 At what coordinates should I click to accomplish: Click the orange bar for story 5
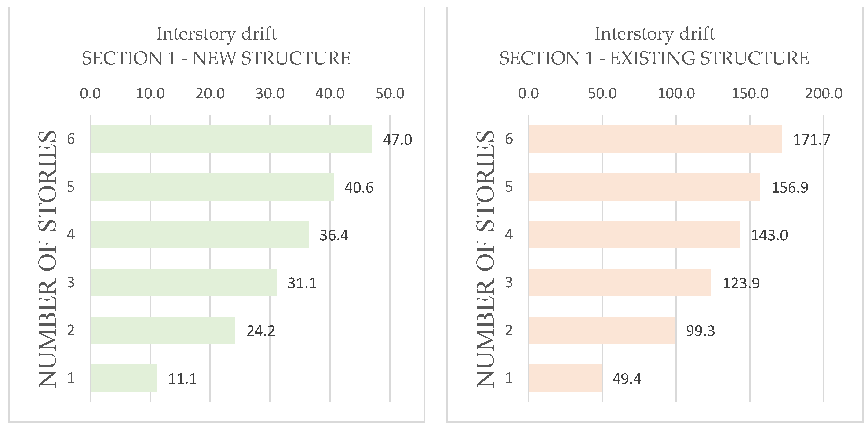point(644,187)
